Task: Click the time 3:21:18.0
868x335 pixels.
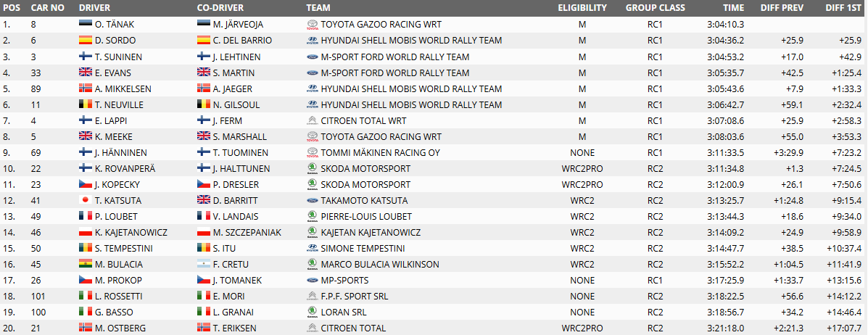Action: (726, 328)
